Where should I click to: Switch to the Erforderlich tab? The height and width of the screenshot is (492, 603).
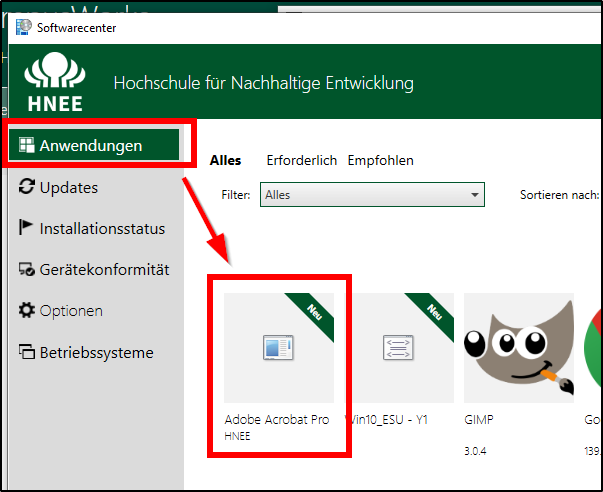(x=301, y=160)
